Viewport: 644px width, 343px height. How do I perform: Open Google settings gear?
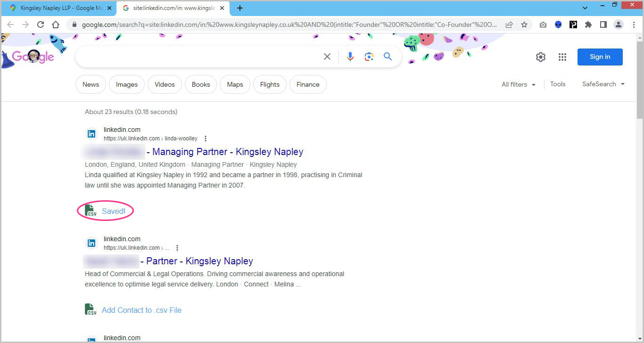pyautogui.click(x=540, y=57)
